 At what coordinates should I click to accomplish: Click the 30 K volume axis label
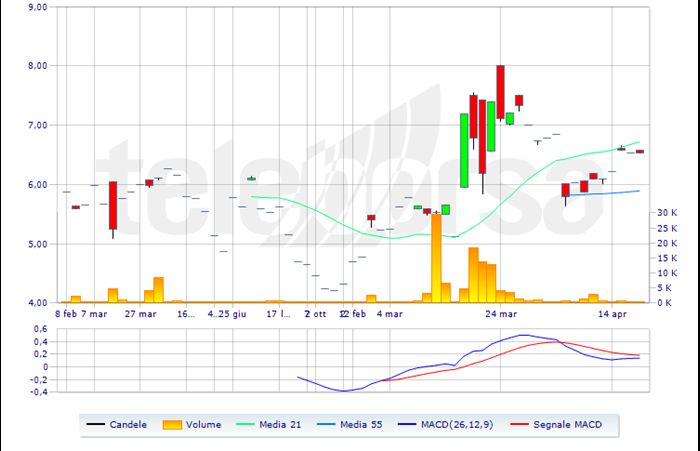664,213
